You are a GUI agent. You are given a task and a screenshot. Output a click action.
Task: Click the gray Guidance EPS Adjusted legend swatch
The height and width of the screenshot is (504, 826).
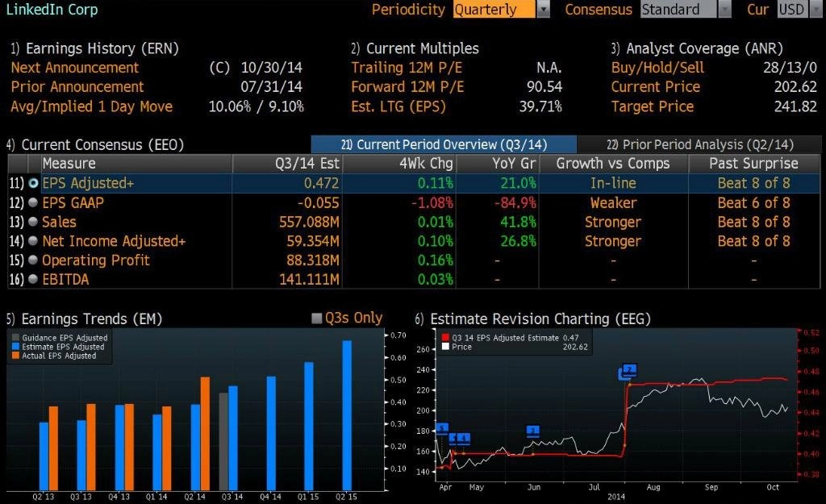pos(15,338)
